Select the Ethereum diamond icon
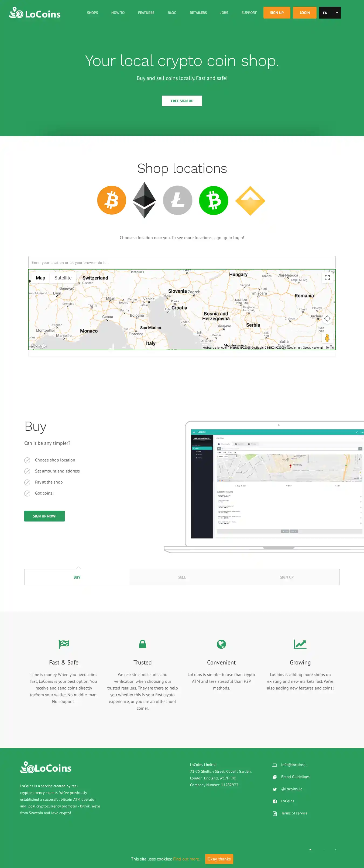Viewport: 364px width, 868px height. (144, 200)
